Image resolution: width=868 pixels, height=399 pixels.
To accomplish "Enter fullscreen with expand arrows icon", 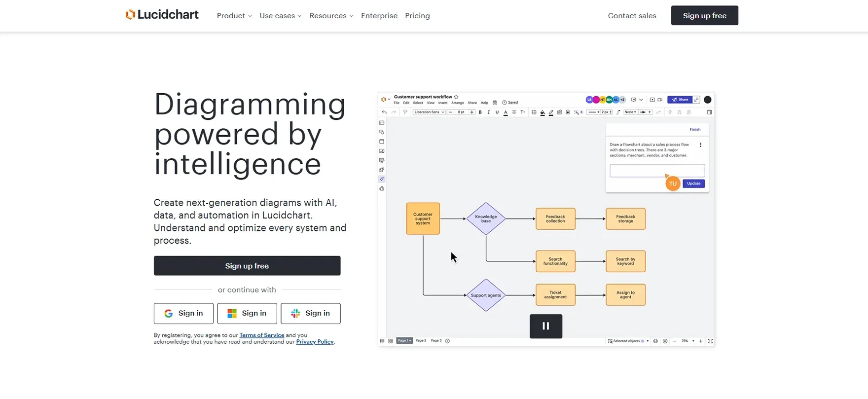I will click(711, 341).
